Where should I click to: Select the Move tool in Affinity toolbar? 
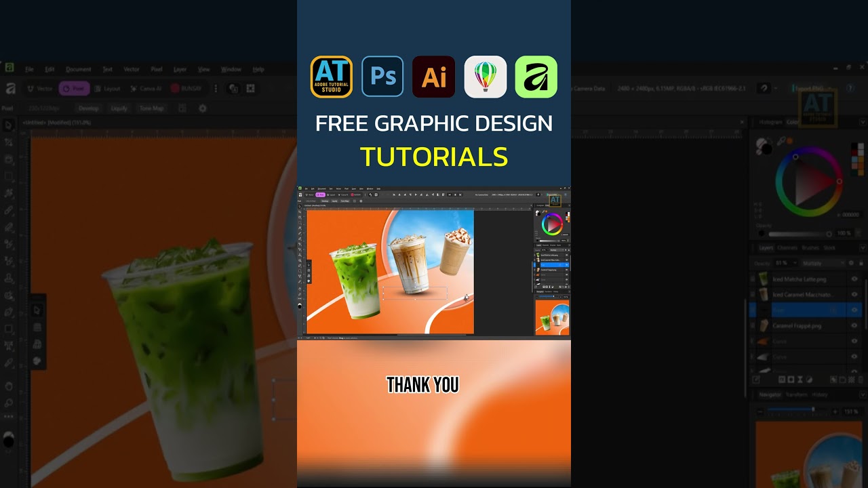[x=8, y=125]
